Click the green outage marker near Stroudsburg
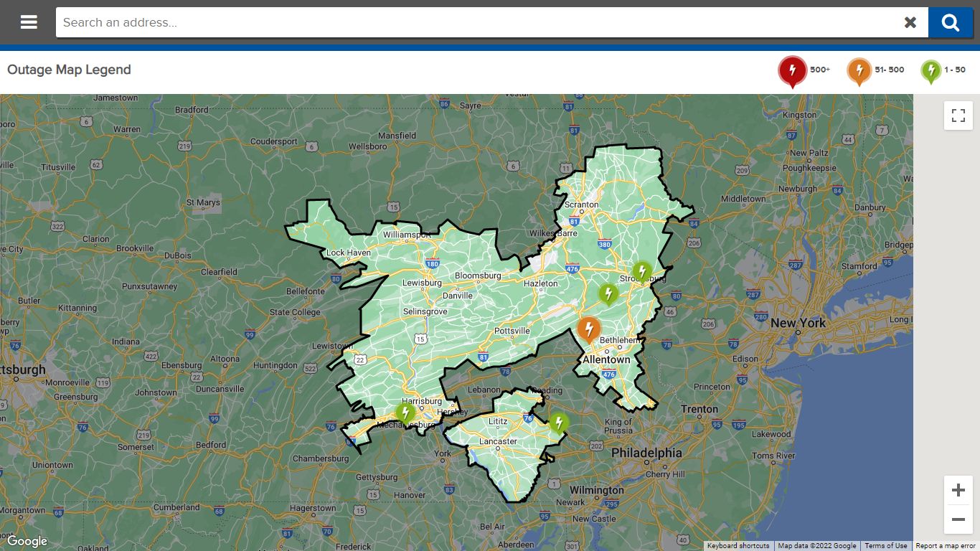This screenshot has height=551, width=980. 642,272
